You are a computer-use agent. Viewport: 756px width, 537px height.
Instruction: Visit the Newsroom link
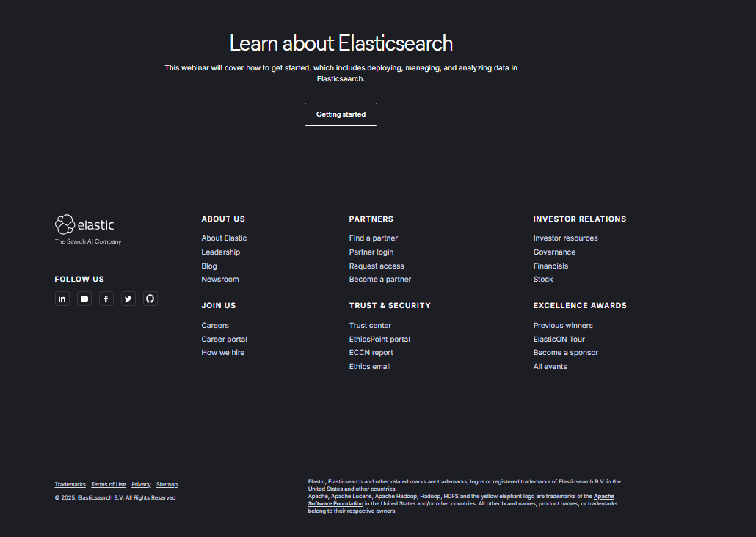[x=220, y=279]
